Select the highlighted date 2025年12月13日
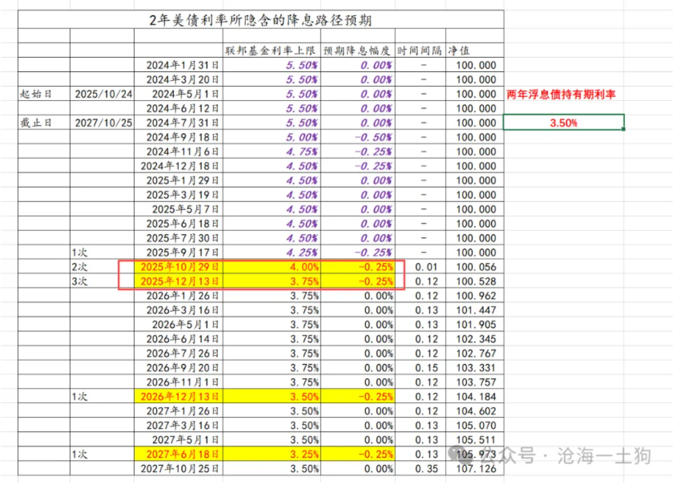 coord(179,281)
